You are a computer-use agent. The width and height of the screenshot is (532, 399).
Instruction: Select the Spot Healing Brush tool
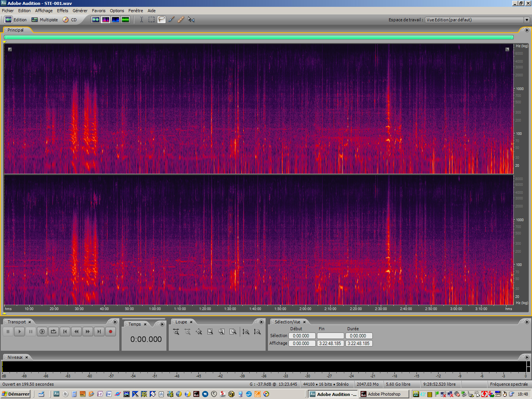pos(181,19)
